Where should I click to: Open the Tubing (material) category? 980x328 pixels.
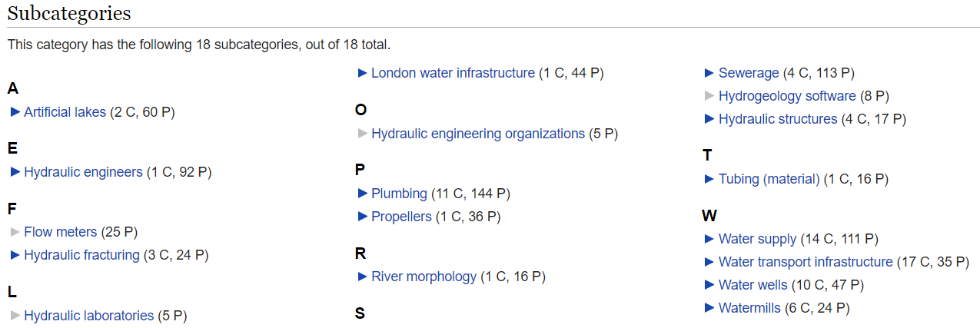(x=769, y=179)
